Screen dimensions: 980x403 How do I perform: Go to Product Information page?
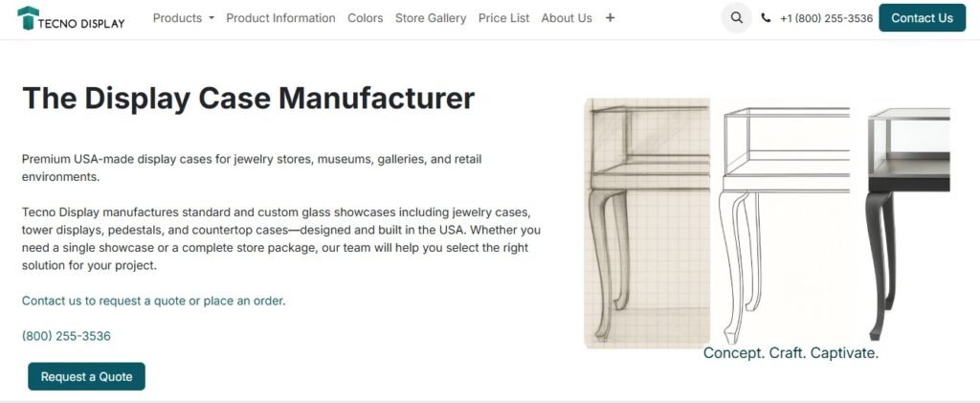point(280,18)
